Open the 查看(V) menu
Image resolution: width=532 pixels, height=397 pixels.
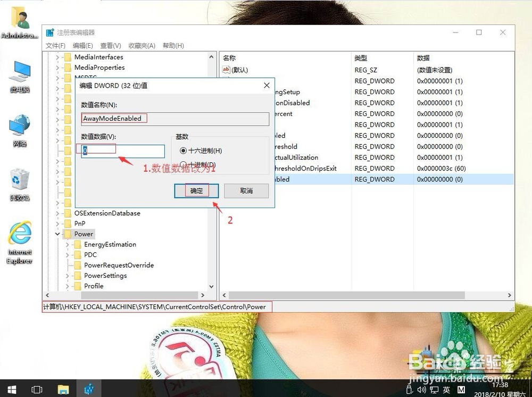tap(110, 45)
